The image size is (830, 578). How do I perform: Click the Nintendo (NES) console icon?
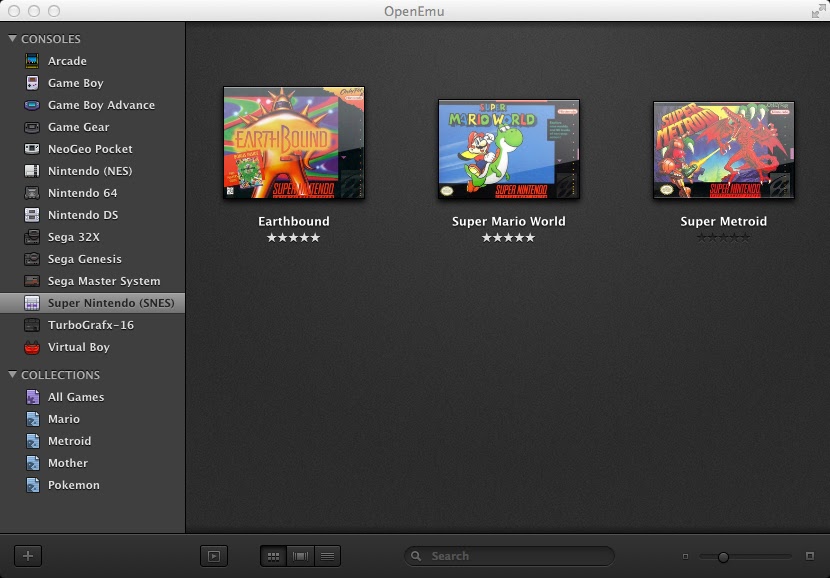(x=32, y=171)
